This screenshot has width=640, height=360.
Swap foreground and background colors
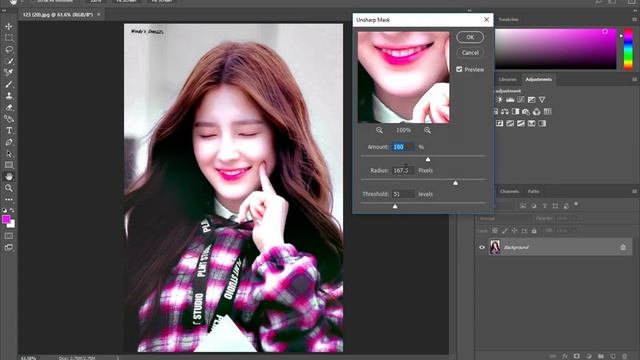click(x=12, y=210)
